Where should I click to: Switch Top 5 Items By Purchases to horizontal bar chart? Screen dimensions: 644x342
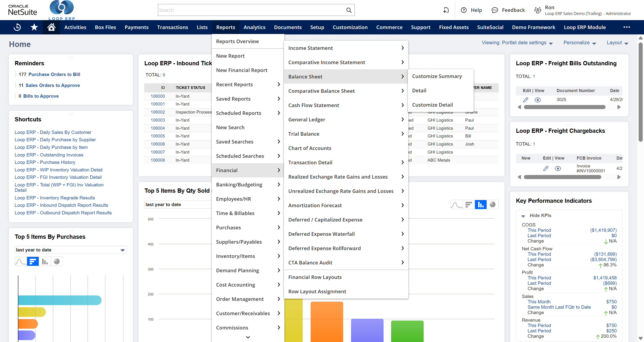(x=33, y=261)
